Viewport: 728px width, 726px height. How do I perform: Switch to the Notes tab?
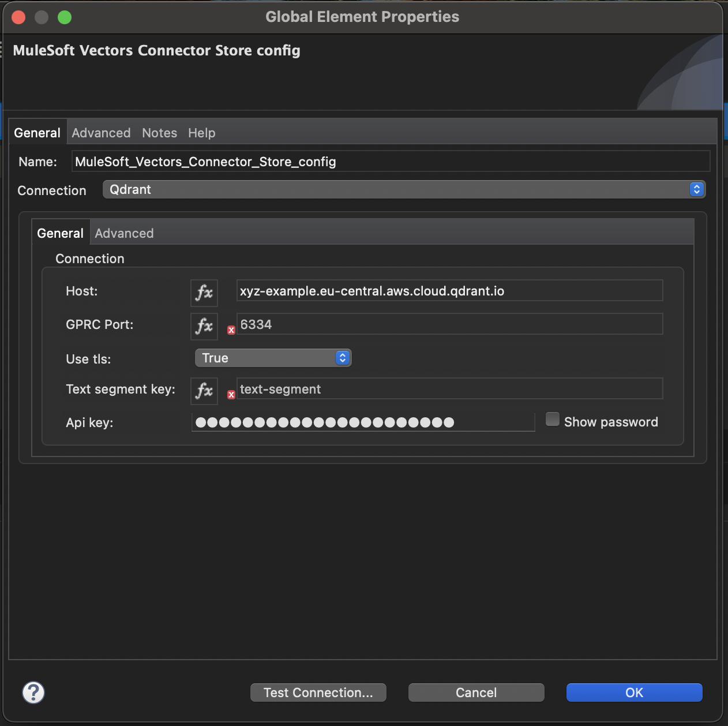click(159, 133)
